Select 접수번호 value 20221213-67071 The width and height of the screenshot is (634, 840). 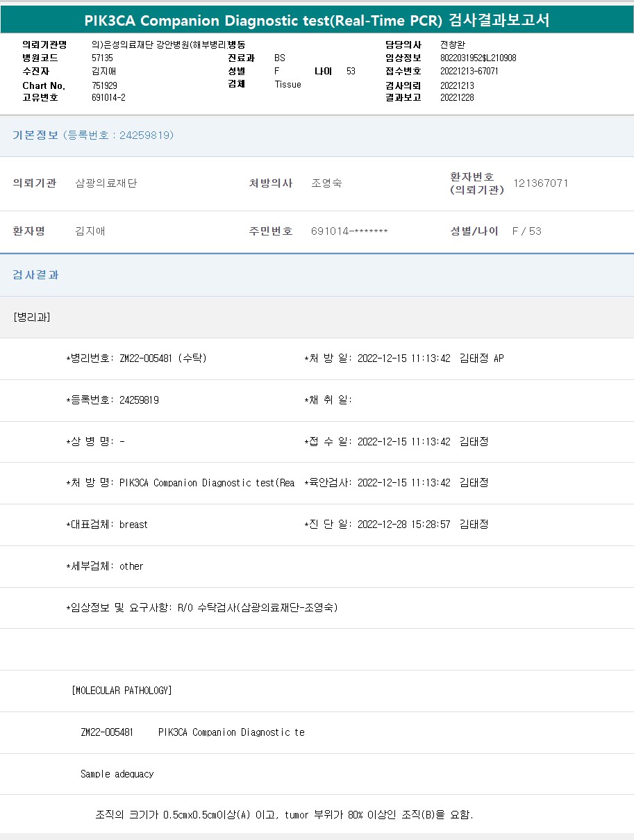469,72
